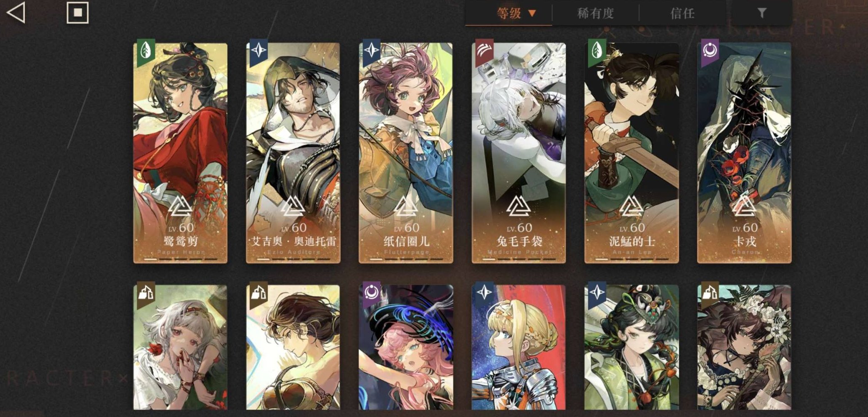The height and width of the screenshot is (417, 868).
Task: Open the 兔毛手袋 Medicine Pocket card
Action: (519, 153)
